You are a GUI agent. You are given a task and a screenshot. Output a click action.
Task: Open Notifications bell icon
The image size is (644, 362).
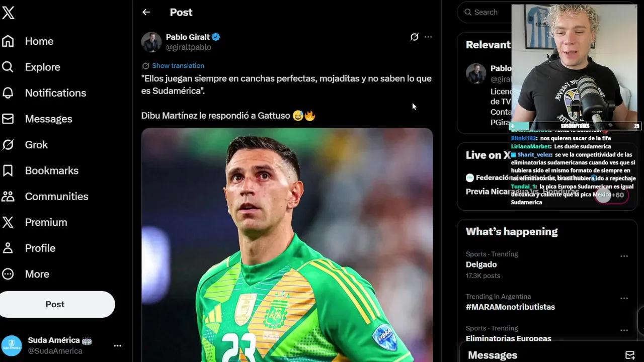coord(8,93)
